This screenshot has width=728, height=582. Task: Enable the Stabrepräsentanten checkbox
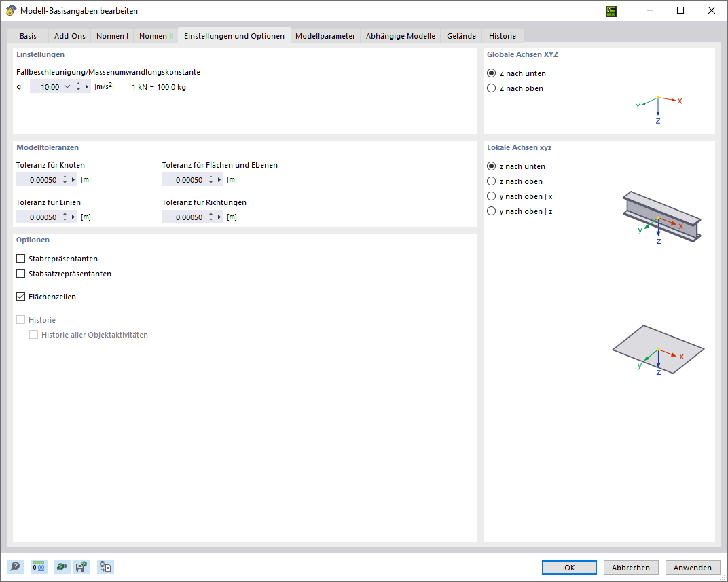pyautogui.click(x=20, y=259)
